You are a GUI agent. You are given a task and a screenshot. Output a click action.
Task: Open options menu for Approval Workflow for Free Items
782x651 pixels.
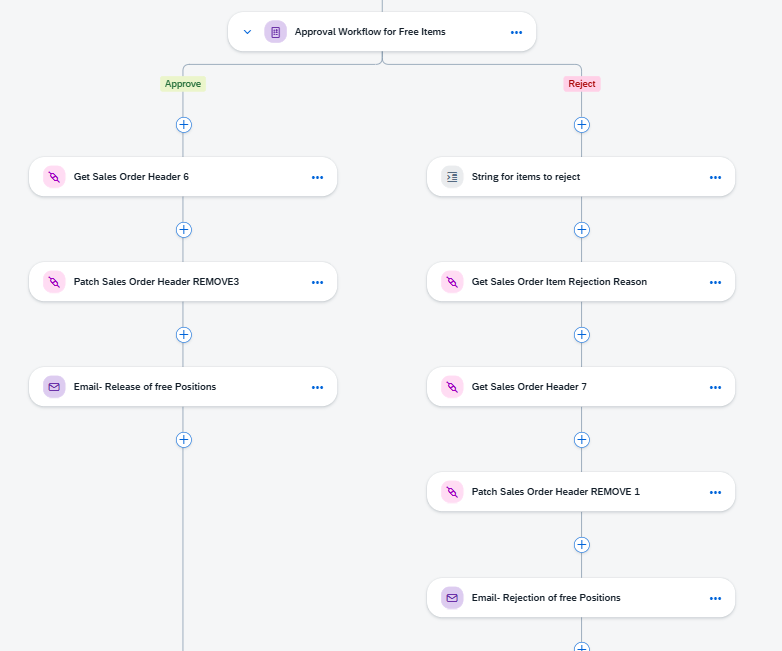coord(516,32)
